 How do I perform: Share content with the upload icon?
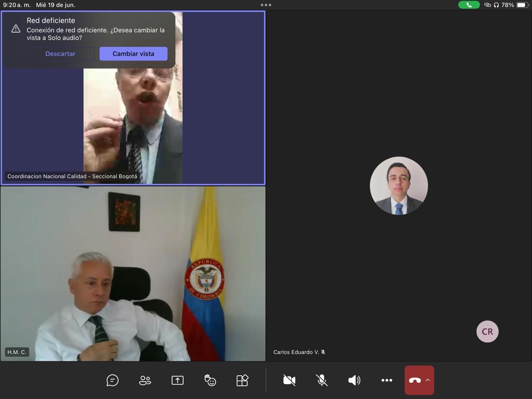pos(177,380)
